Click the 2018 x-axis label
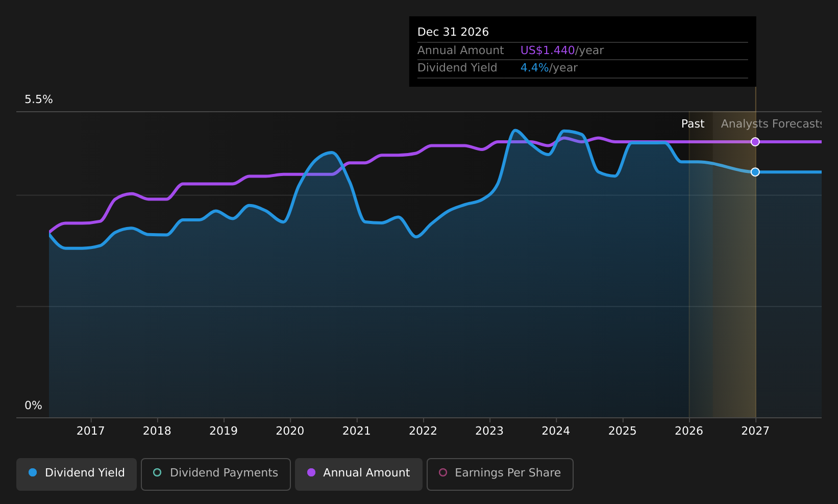This screenshot has height=504, width=838. [157, 431]
